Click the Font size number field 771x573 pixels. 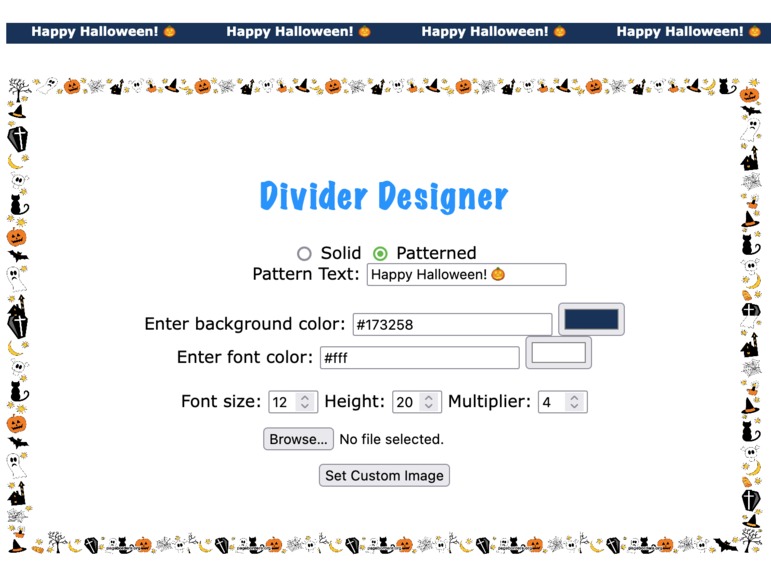click(x=293, y=402)
